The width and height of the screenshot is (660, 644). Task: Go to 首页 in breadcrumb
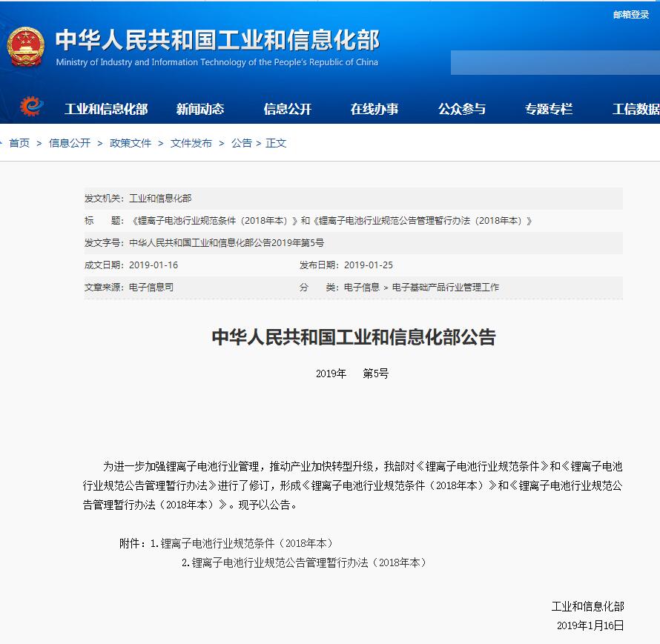19,143
